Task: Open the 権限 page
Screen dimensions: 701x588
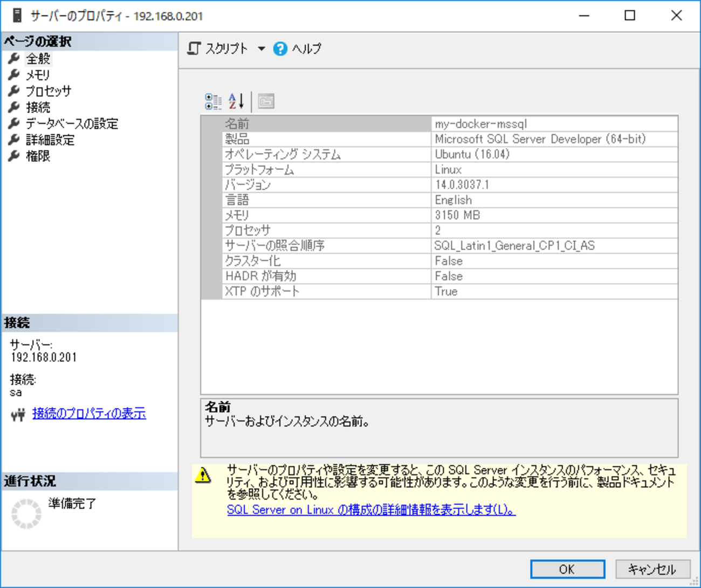Action: point(38,156)
